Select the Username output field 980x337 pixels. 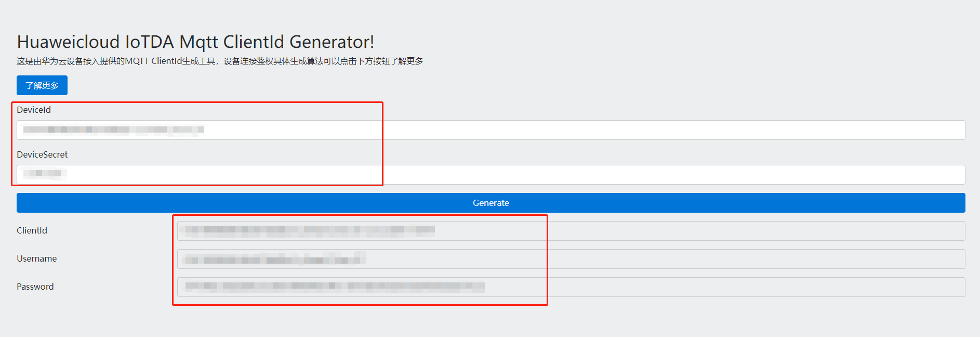pos(571,259)
